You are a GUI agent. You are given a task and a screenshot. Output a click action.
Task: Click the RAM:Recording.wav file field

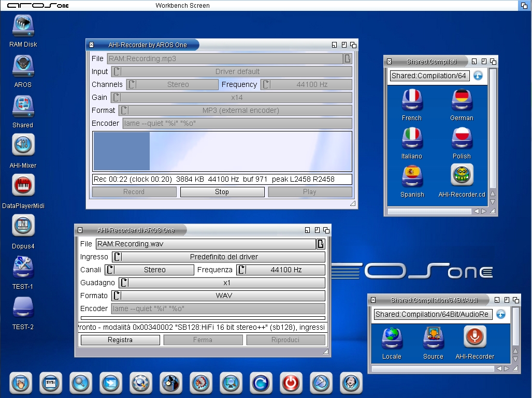pos(206,244)
